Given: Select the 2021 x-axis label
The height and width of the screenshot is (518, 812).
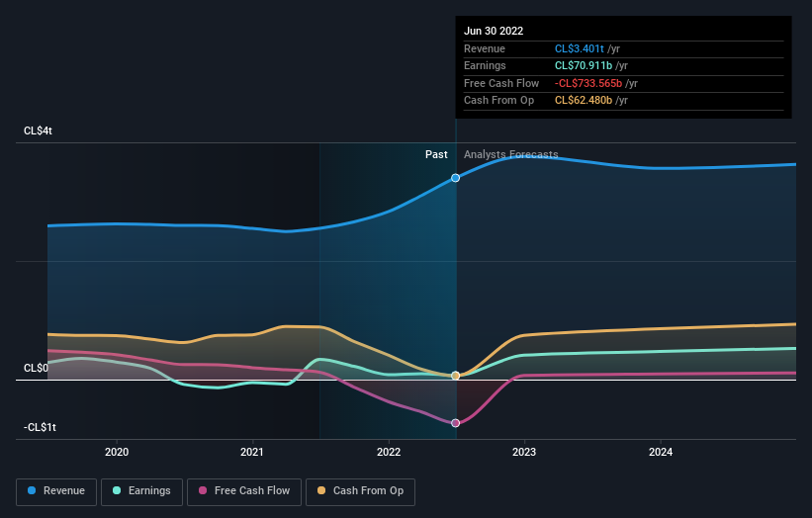Looking at the screenshot, I should [x=251, y=452].
